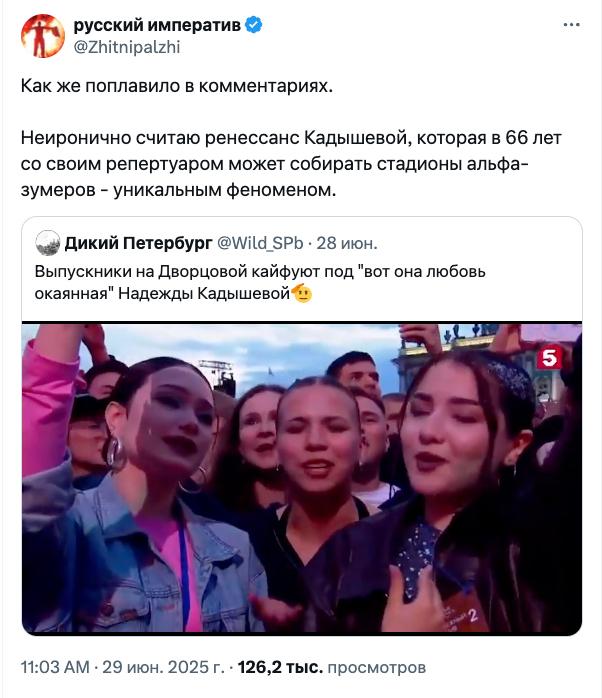Click the 29 июн. 2025 г. date
602x698 pixels.
pos(163,667)
